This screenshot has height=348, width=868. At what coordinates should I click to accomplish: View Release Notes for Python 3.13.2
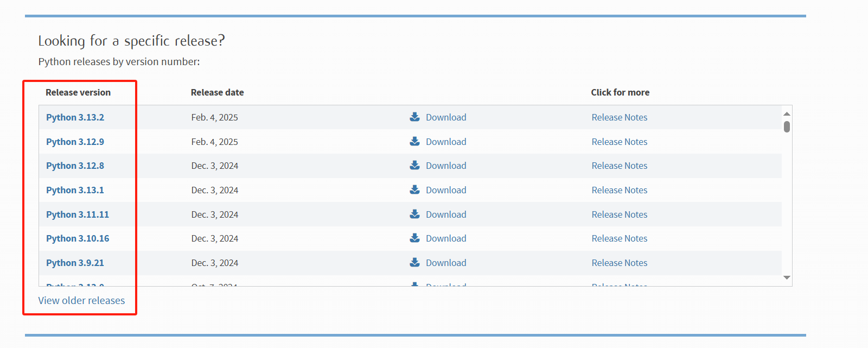[x=620, y=117]
